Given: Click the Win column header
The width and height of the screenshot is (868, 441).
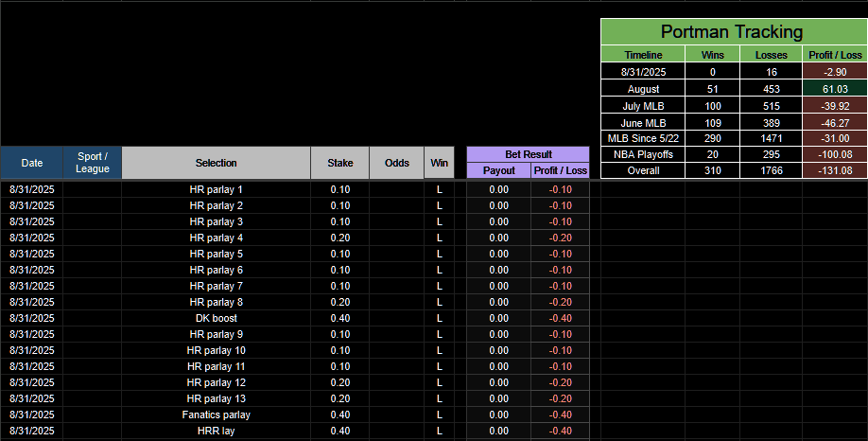Looking at the screenshot, I should click(439, 163).
